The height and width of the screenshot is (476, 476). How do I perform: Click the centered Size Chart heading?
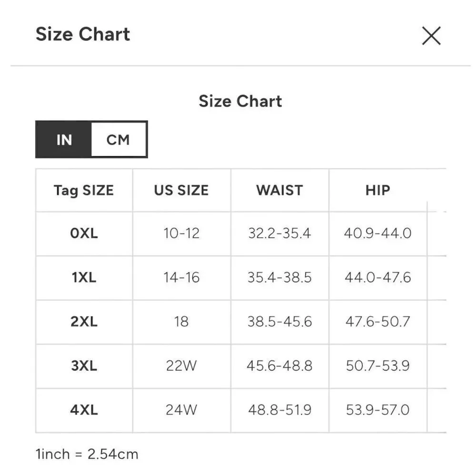point(240,101)
